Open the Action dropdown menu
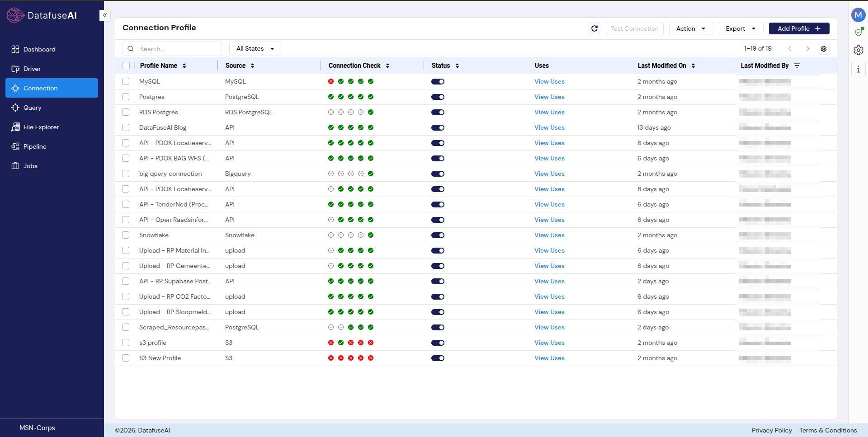 pyautogui.click(x=691, y=28)
